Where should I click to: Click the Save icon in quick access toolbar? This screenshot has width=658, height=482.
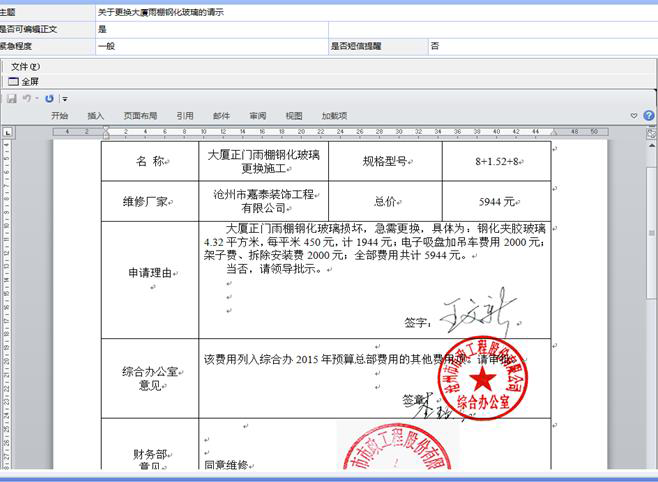(x=11, y=99)
